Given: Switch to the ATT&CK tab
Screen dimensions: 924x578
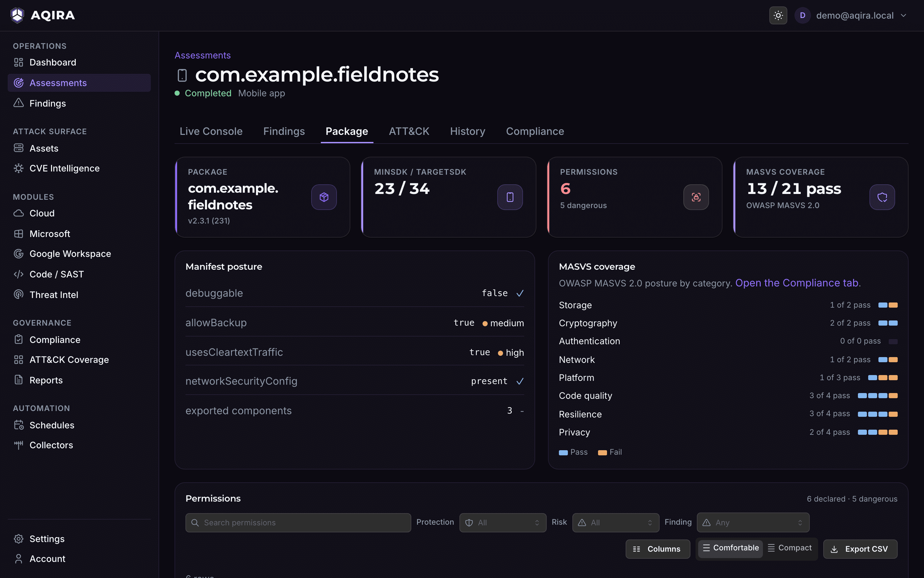Looking at the screenshot, I should 409,132.
